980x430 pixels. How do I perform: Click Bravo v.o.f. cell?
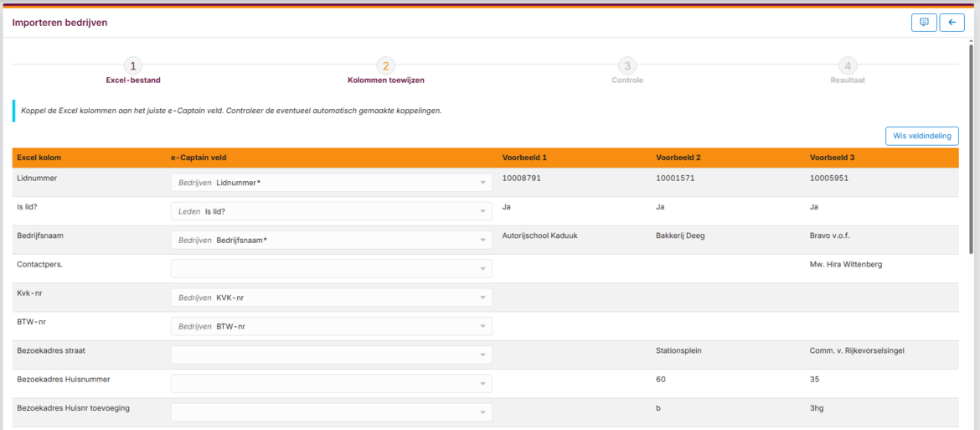(830, 236)
